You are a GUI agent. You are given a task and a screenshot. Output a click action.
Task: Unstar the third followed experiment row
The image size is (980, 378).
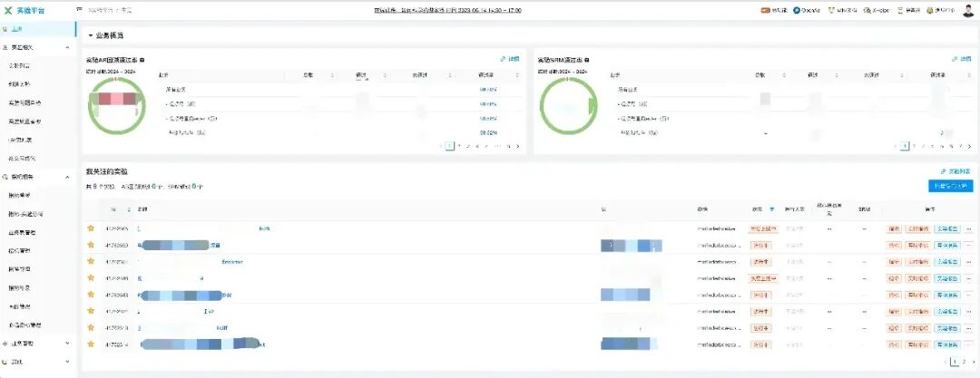click(x=91, y=261)
